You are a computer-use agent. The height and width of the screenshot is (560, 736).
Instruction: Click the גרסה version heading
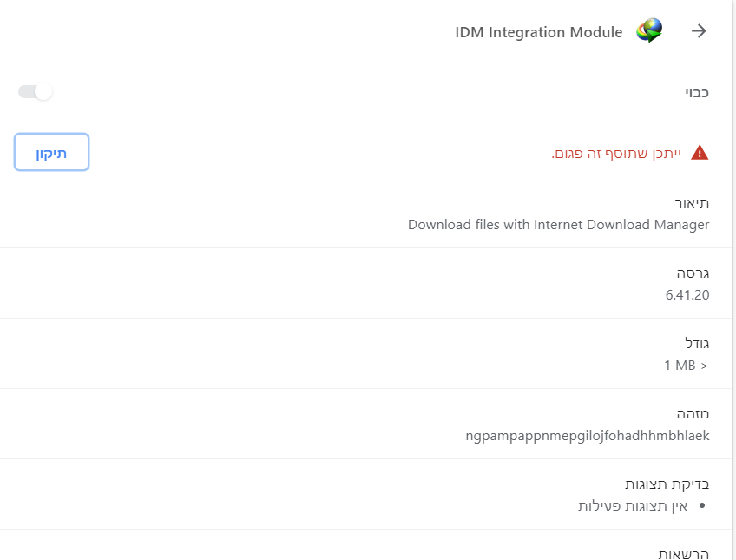693,273
